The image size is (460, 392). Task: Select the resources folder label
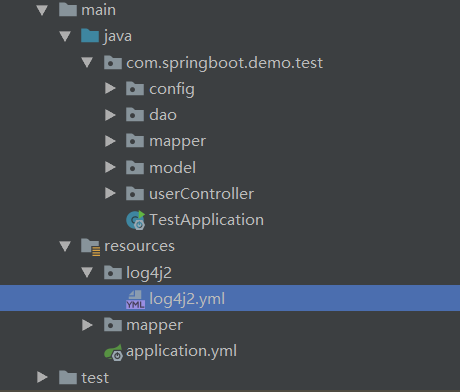(x=139, y=246)
